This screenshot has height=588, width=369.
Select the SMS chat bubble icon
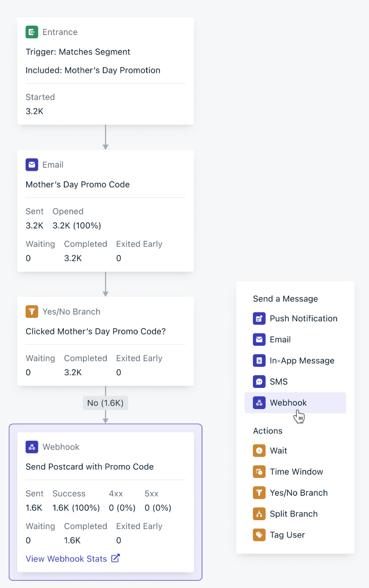(x=259, y=381)
